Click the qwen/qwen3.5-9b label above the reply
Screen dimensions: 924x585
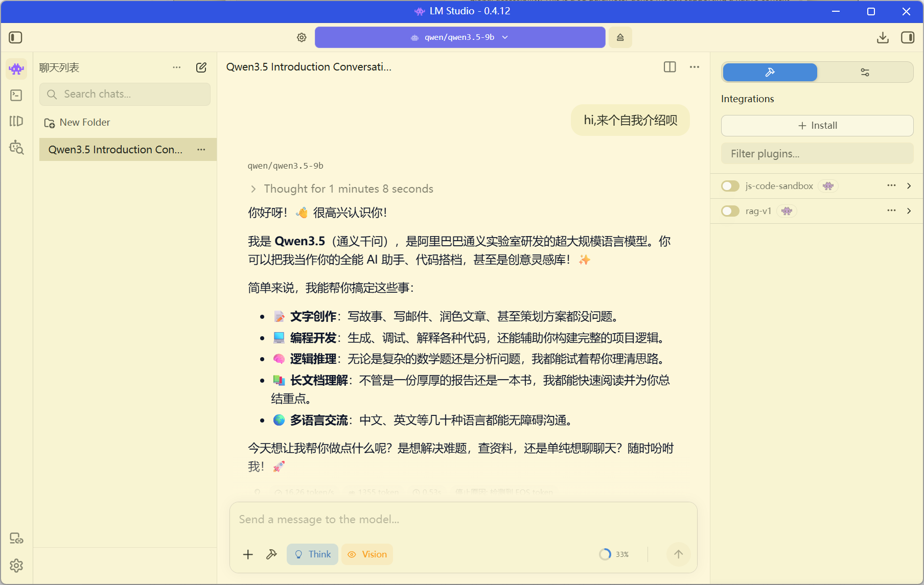pos(286,166)
